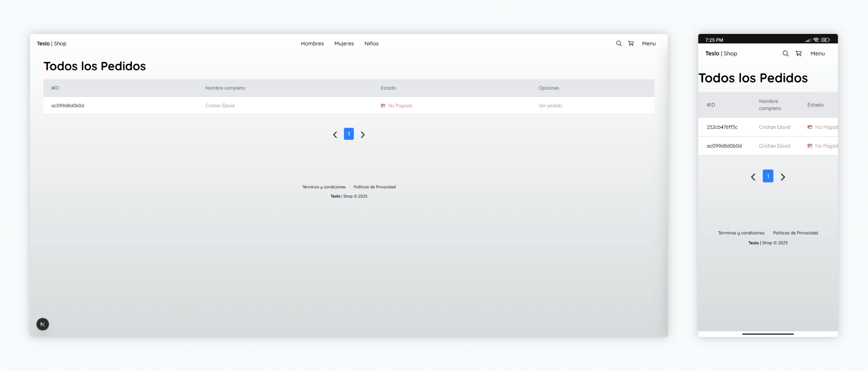
Task: Click the No Pagada status text on desktop
Action: coord(400,105)
